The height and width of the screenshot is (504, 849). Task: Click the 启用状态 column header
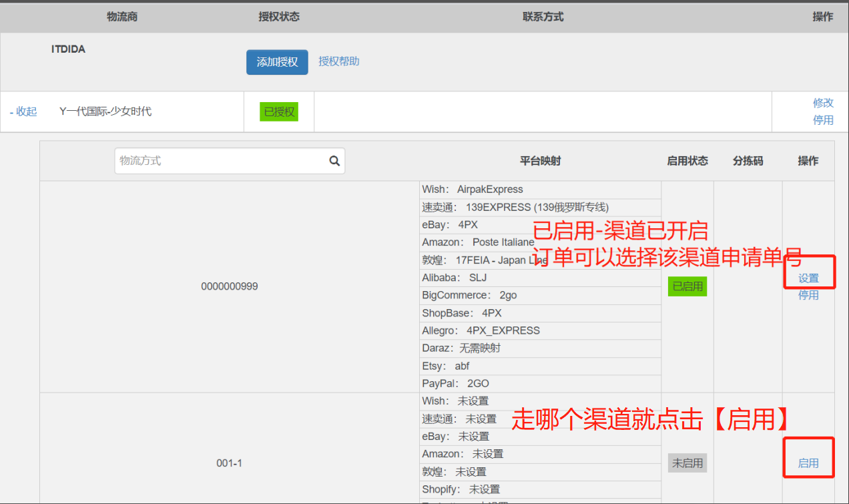click(687, 161)
